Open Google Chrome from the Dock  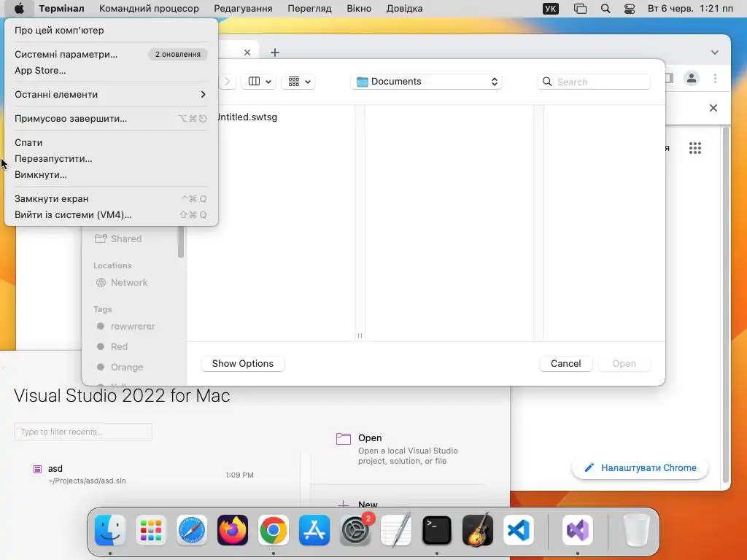pyautogui.click(x=274, y=530)
